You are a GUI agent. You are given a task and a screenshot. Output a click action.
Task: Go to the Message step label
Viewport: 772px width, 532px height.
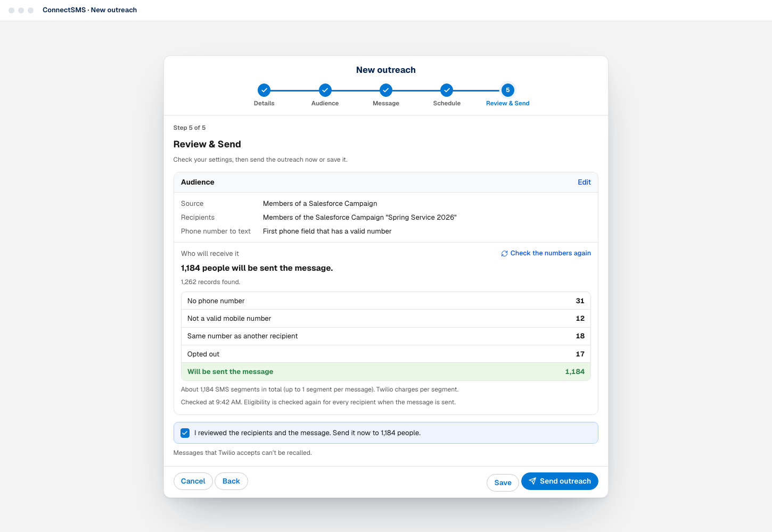[386, 103]
